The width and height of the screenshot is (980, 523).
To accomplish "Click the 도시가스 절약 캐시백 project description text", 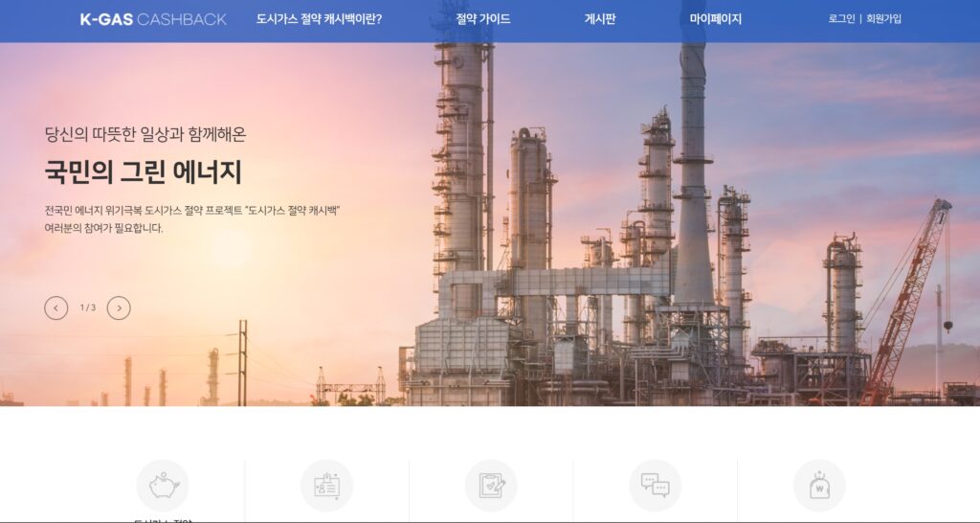I will 191,219.
